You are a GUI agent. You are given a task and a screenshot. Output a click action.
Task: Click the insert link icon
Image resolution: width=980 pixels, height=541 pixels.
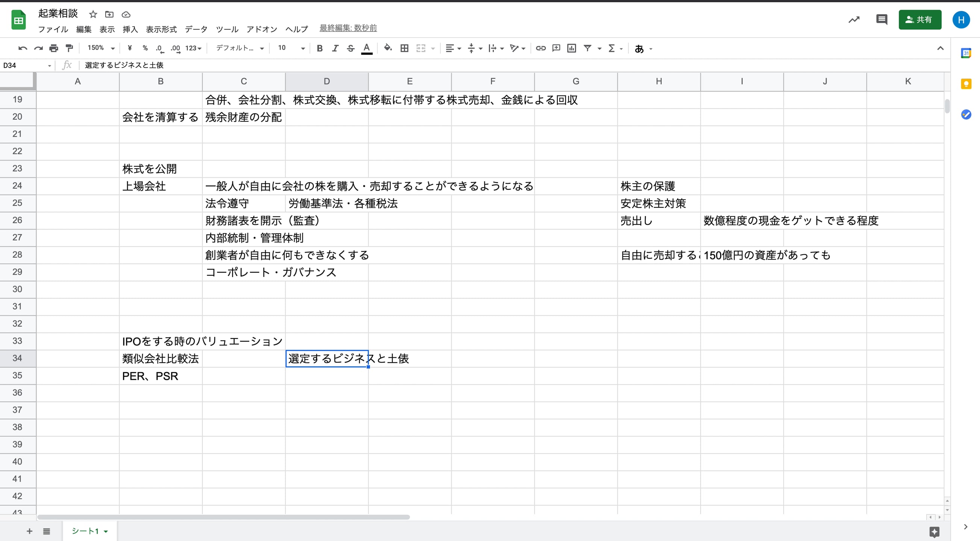541,48
